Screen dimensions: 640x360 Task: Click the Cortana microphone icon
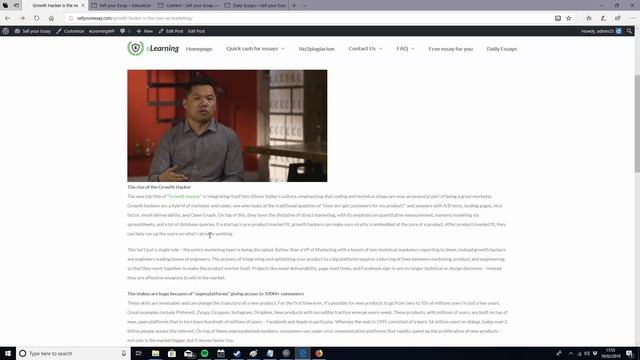pos(124,353)
